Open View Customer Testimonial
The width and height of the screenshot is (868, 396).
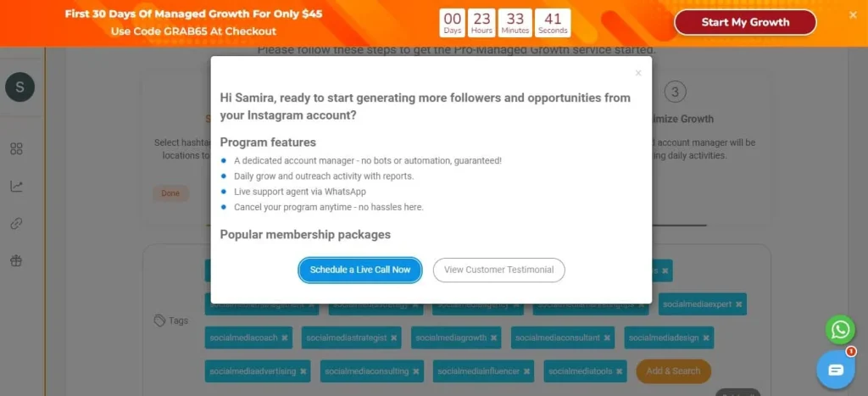pos(498,270)
